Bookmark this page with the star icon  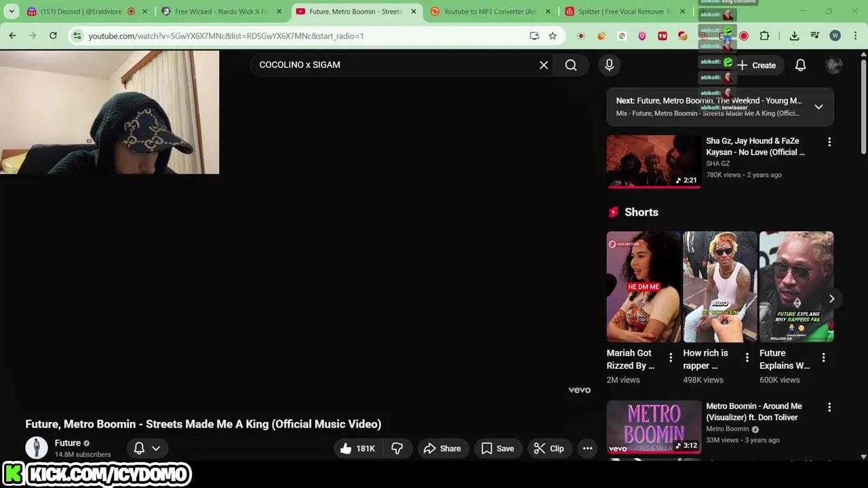click(x=553, y=36)
